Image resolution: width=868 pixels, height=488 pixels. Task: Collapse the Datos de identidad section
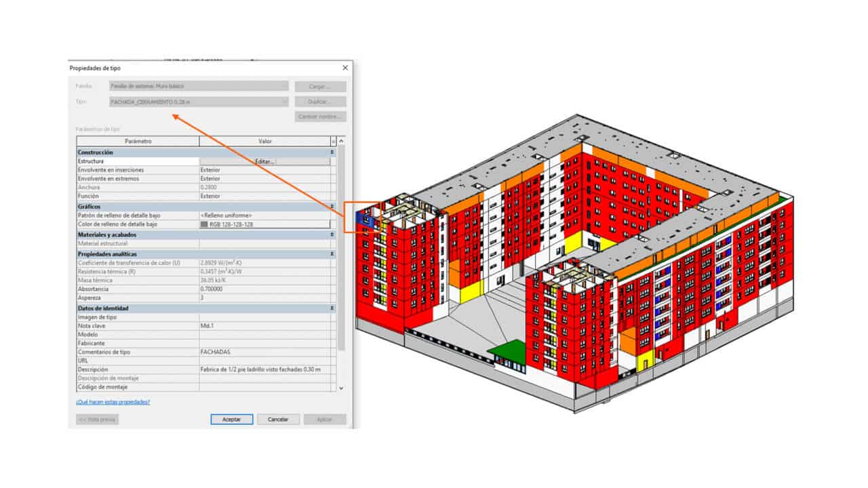point(332,308)
